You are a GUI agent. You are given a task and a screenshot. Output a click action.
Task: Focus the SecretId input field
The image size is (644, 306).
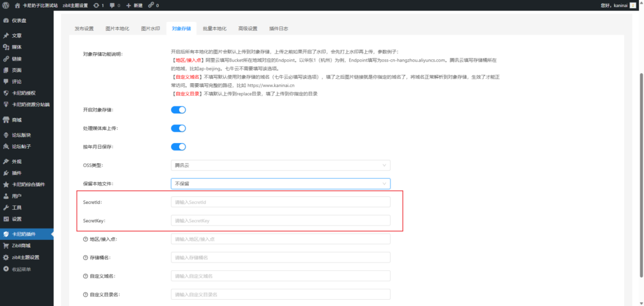coord(280,202)
